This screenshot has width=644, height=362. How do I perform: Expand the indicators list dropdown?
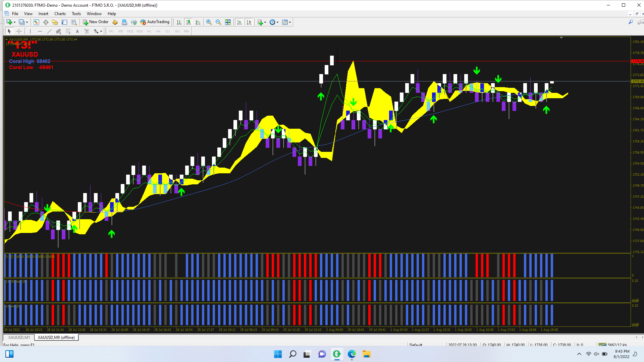tap(265, 22)
